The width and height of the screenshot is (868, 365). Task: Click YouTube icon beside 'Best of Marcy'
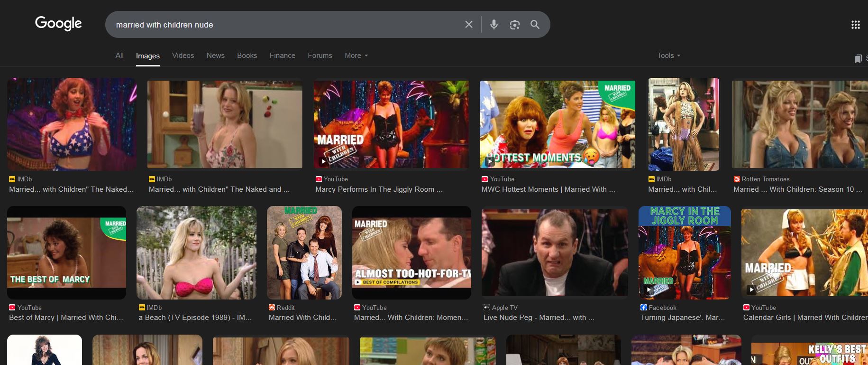(x=12, y=308)
